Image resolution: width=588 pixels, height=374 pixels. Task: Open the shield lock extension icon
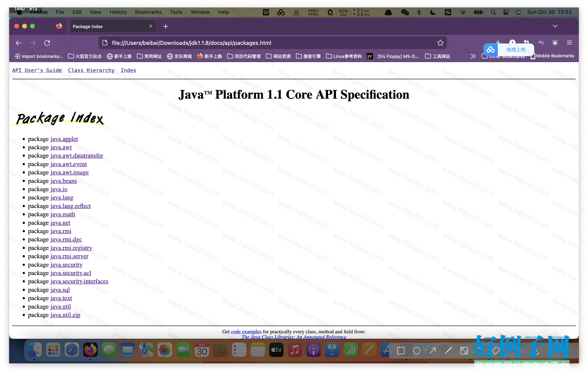coord(555,43)
